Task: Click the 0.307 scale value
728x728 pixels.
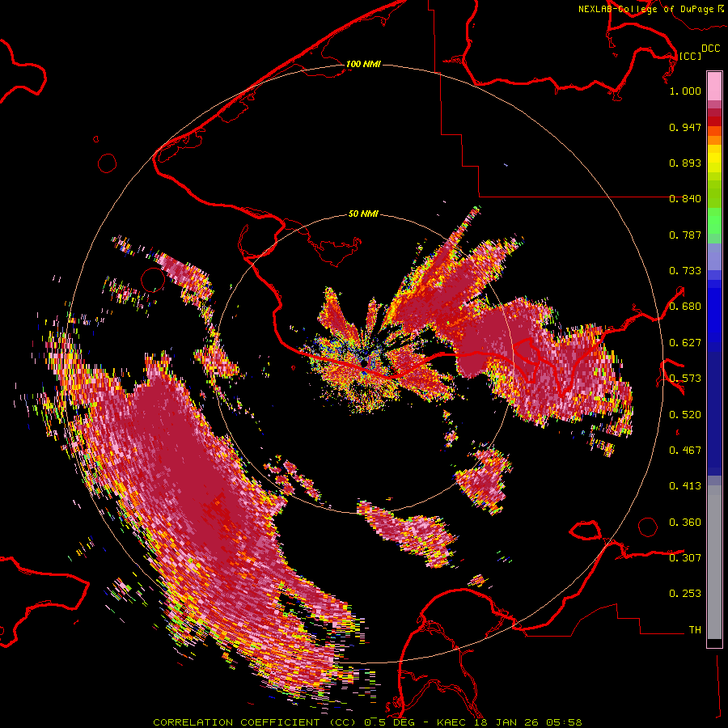Action: 685,558
